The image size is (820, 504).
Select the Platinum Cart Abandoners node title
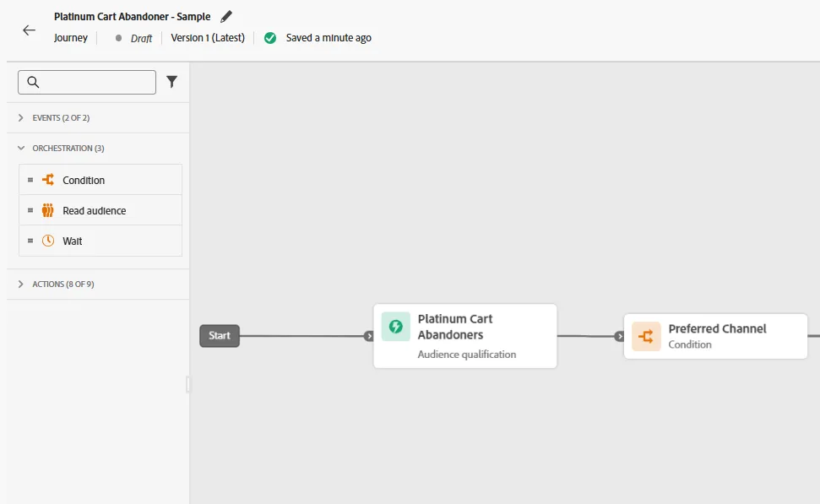[x=455, y=327]
